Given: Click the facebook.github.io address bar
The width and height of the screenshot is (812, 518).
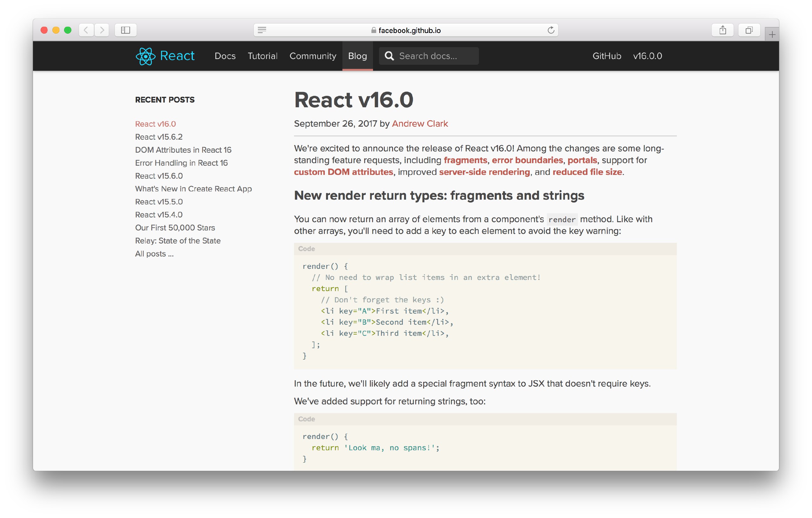Looking at the screenshot, I should pyautogui.click(x=406, y=30).
